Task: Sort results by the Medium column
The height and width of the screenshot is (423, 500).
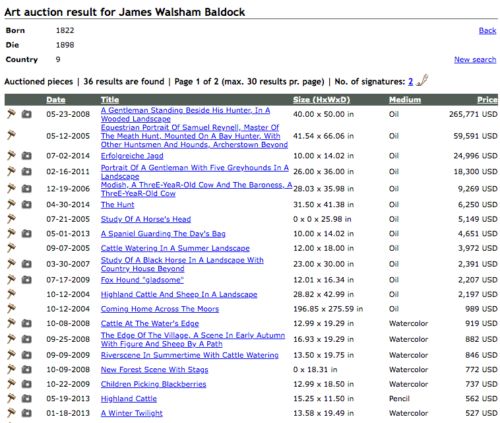Action: (405, 100)
